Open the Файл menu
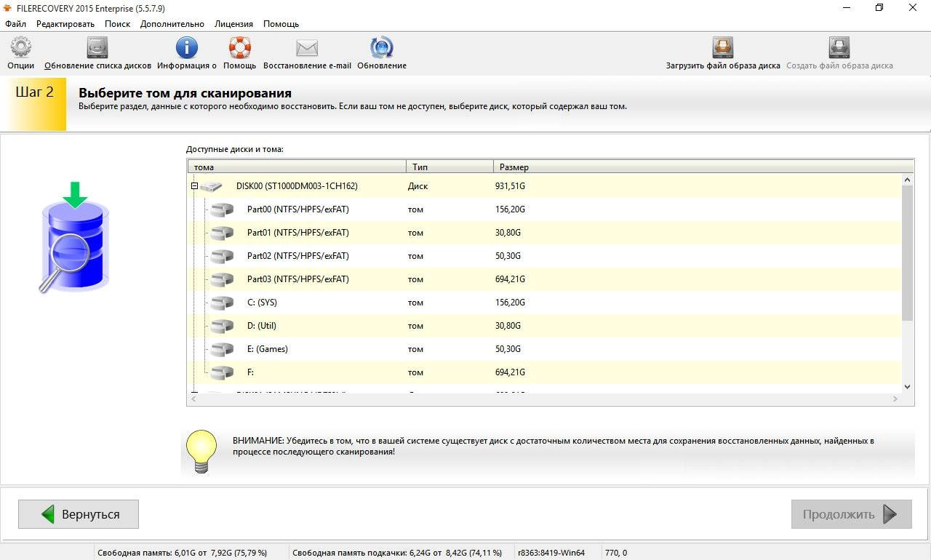 tap(15, 24)
